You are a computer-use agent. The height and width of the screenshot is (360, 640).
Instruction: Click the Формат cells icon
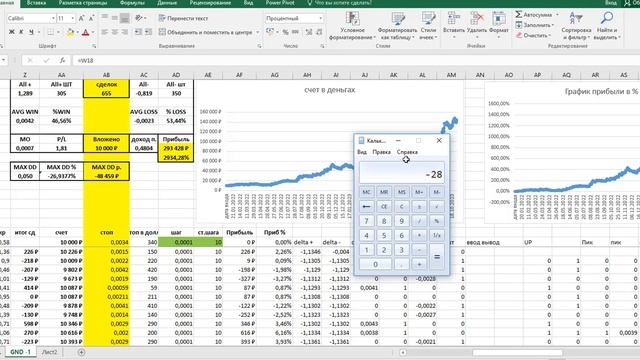click(x=499, y=18)
